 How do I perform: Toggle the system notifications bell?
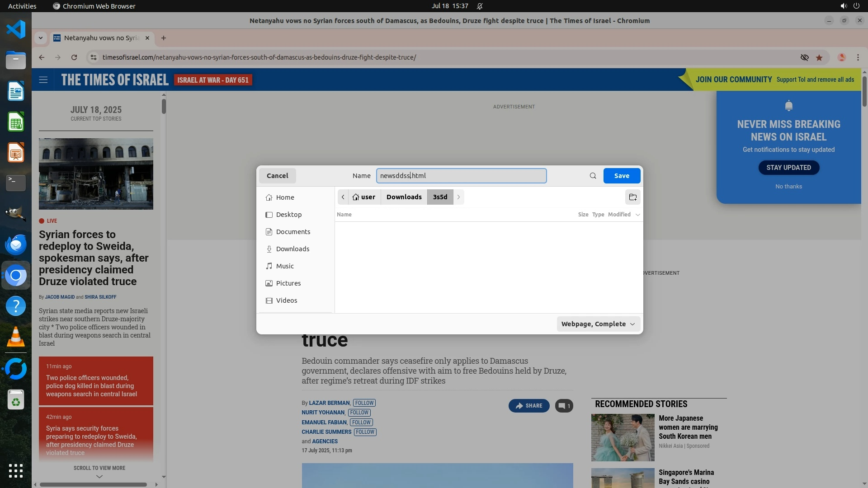click(480, 6)
